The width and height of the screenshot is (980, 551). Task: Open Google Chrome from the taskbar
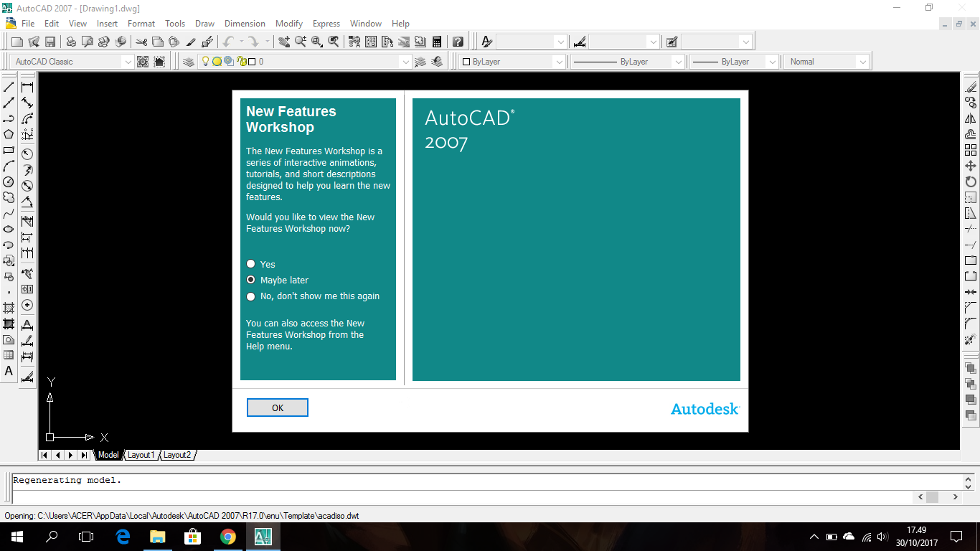coord(228,537)
